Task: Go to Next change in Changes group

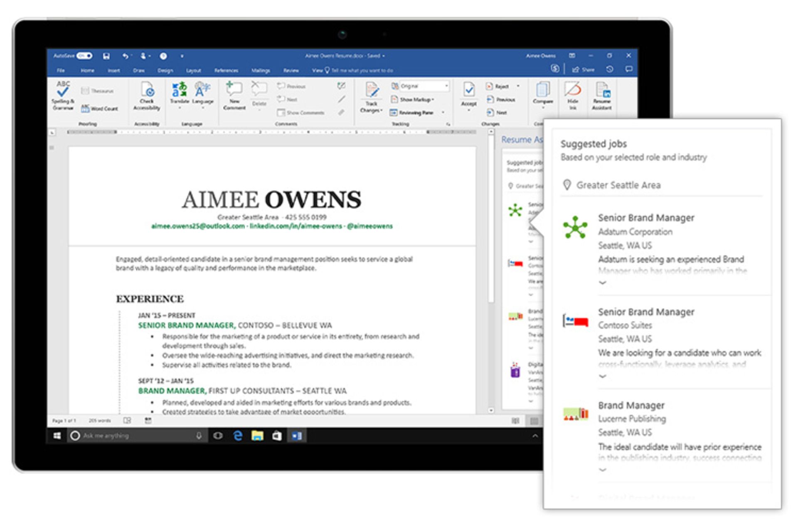Action: pyautogui.click(x=496, y=113)
